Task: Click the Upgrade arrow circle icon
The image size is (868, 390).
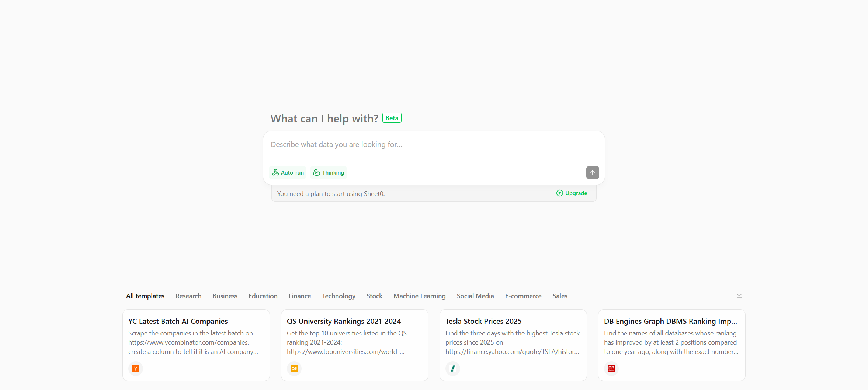Action: [x=560, y=193]
